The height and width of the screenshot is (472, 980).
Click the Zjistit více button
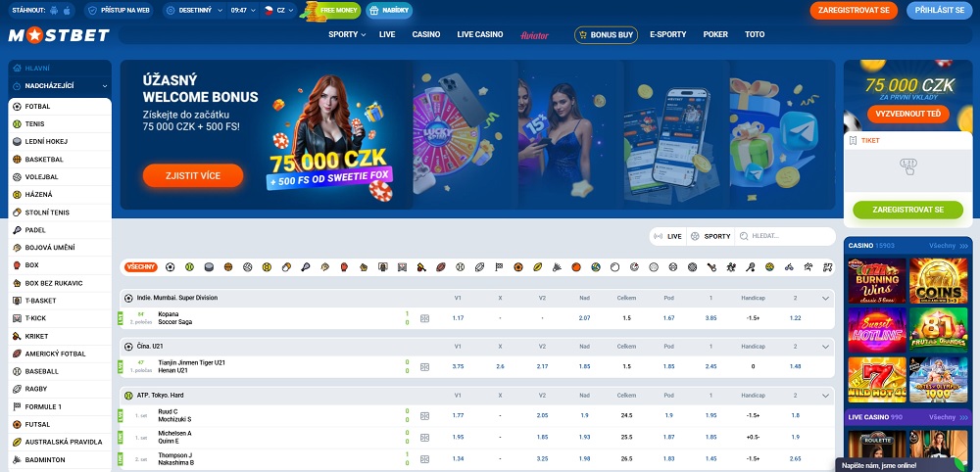tap(192, 175)
